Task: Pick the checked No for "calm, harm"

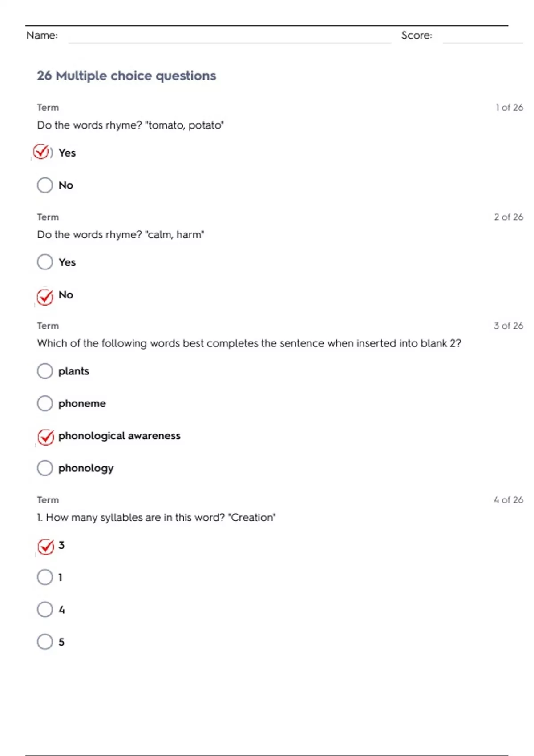Action: (45, 296)
